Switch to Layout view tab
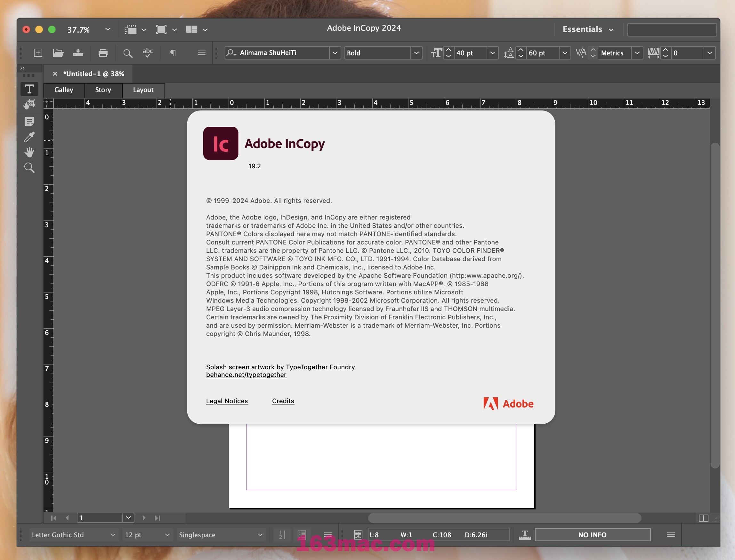This screenshot has height=560, width=735. (142, 89)
